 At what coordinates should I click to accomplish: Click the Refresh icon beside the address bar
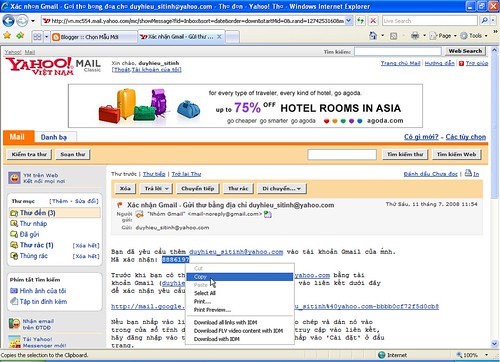click(x=360, y=21)
